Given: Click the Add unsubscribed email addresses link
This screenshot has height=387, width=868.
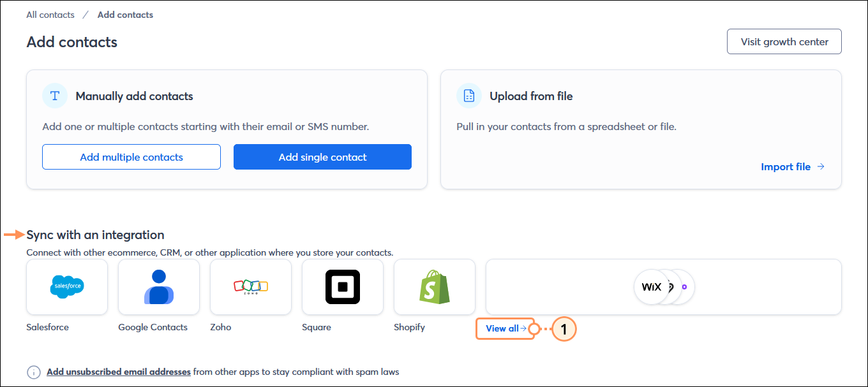Looking at the screenshot, I should point(119,372).
